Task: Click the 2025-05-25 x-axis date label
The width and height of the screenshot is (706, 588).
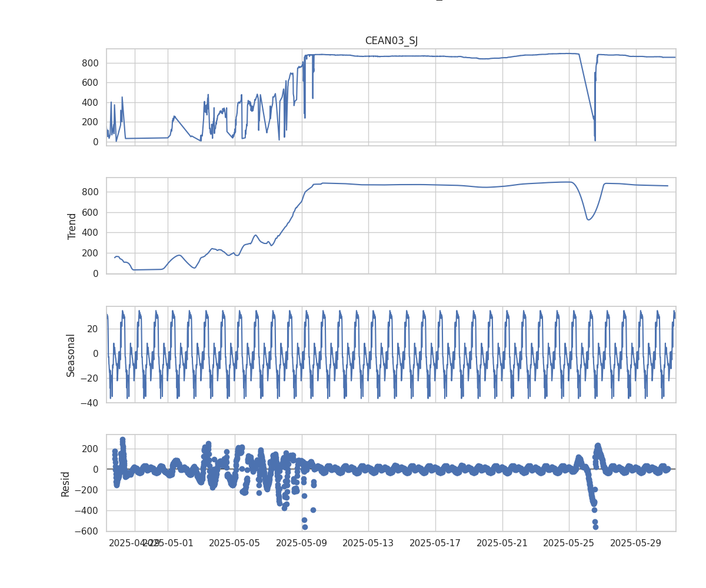Action: 569,543
